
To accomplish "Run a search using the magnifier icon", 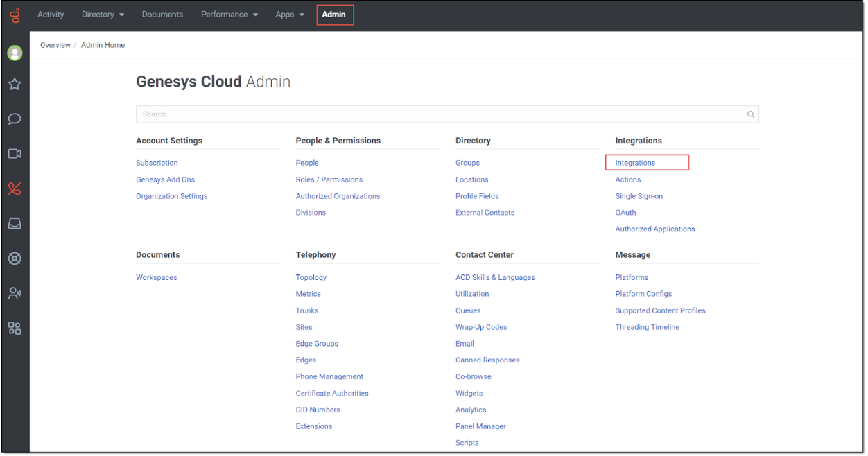I will [751, 114].
